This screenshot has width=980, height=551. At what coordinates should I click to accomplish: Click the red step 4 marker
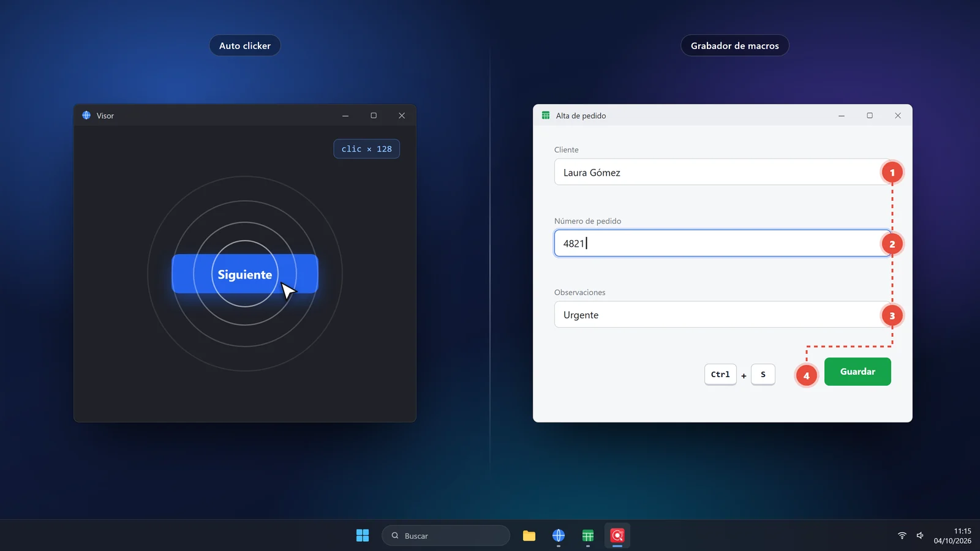[806, 375]
